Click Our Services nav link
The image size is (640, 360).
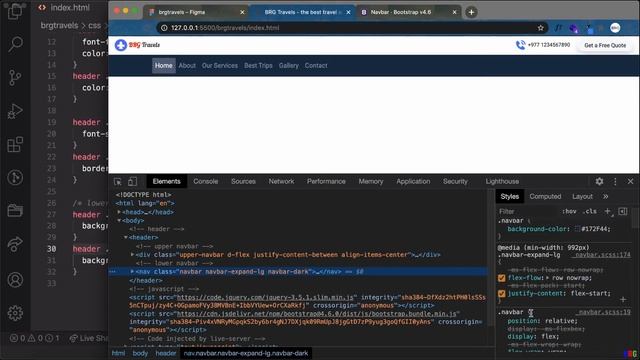(220, 65)
